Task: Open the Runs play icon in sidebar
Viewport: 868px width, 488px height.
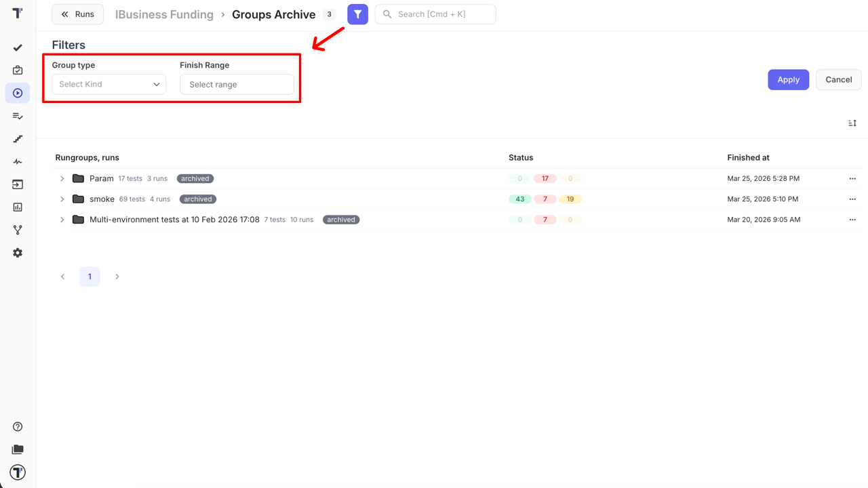Action: pos(18,93)
